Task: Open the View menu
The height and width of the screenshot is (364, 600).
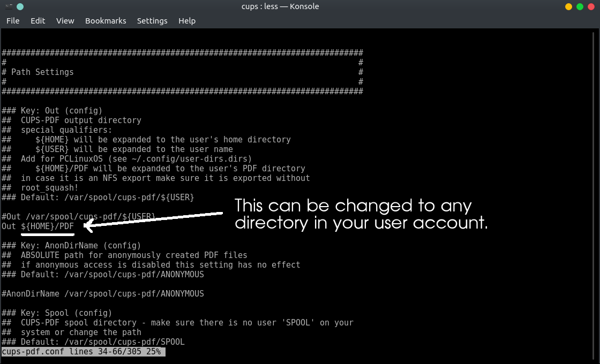Action: (x=65, y=21)
